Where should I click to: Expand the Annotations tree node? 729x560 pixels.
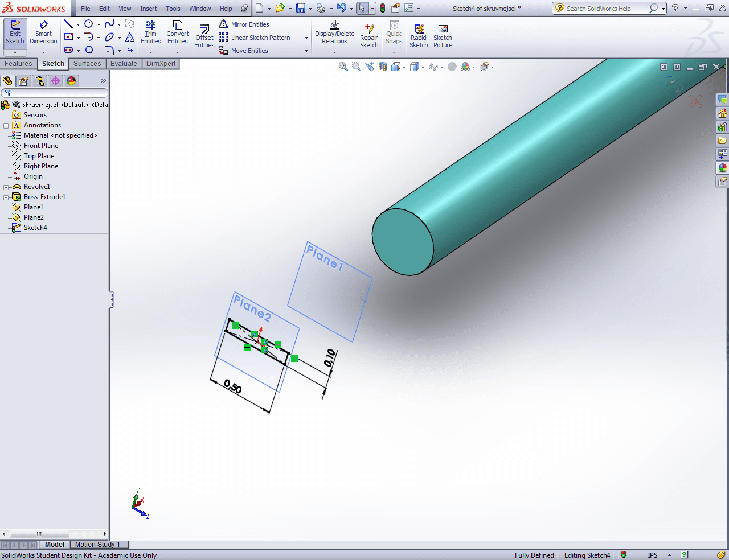(6, 125)
